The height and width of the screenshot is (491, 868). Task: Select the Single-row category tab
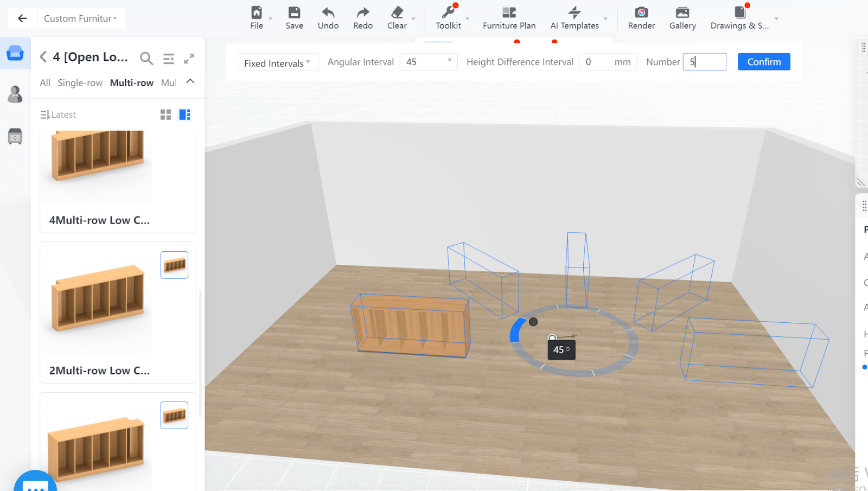point(80,82)
